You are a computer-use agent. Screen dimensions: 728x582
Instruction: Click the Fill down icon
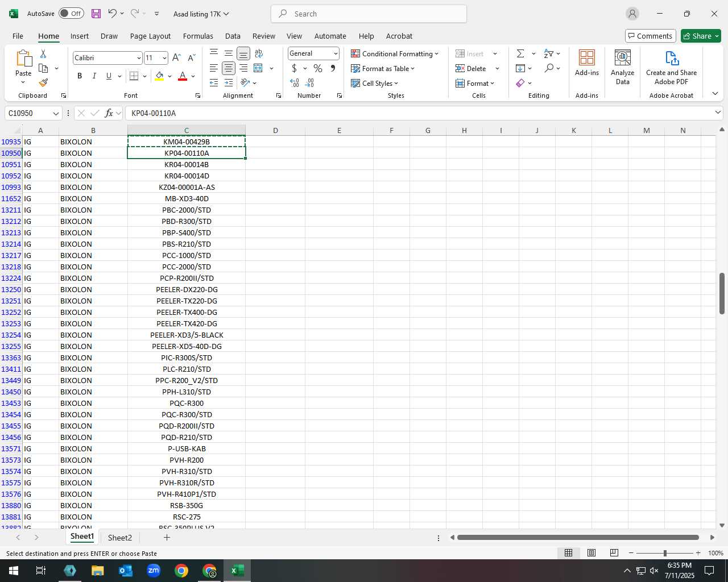click(520, 68)
